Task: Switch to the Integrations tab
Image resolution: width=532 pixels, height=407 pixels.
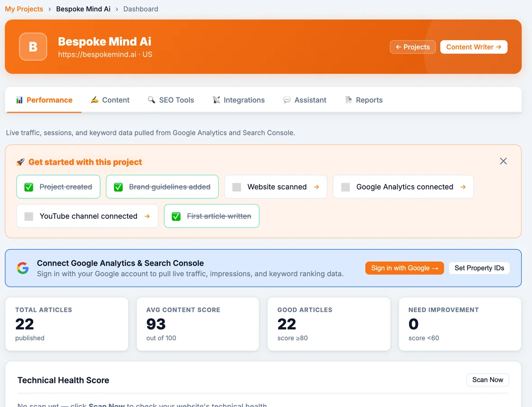Action: click(x=238, y=100)
